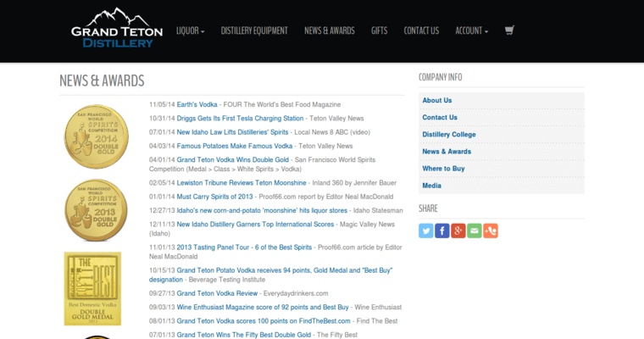Click the Grand Teton Distillery logo
This screenshot has height=339, width=644.
point(117,28)
